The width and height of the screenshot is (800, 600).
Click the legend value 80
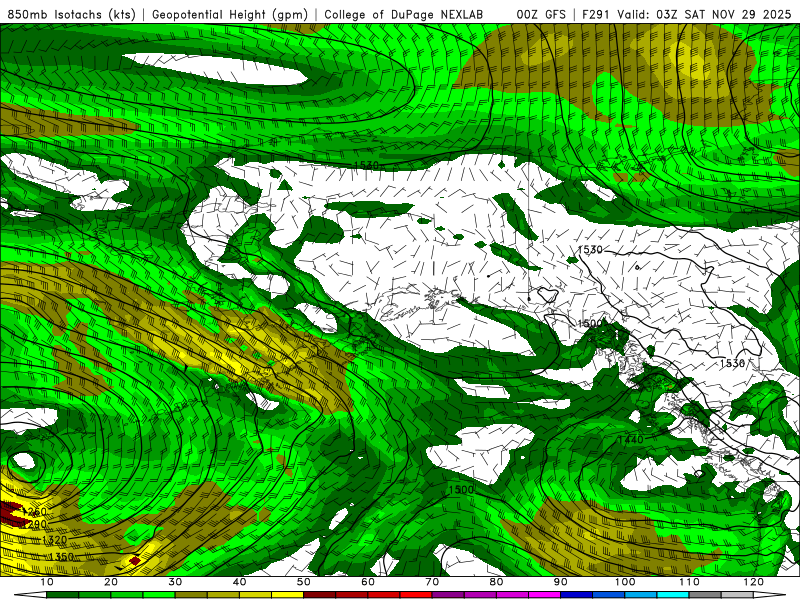(x=496, y=582)
